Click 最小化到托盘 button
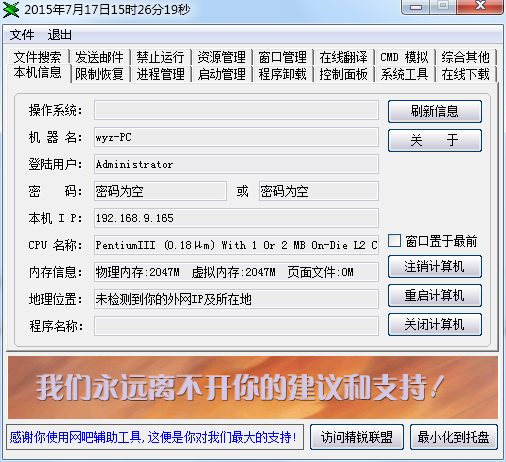 click(454, 437)
